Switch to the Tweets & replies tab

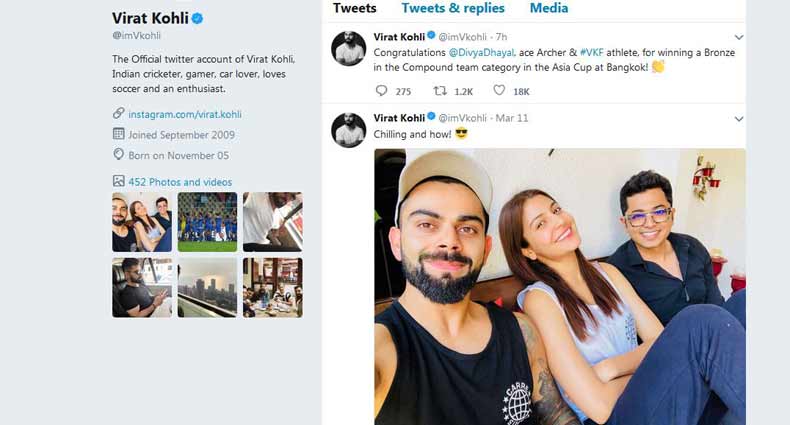[x=453, y=9]
